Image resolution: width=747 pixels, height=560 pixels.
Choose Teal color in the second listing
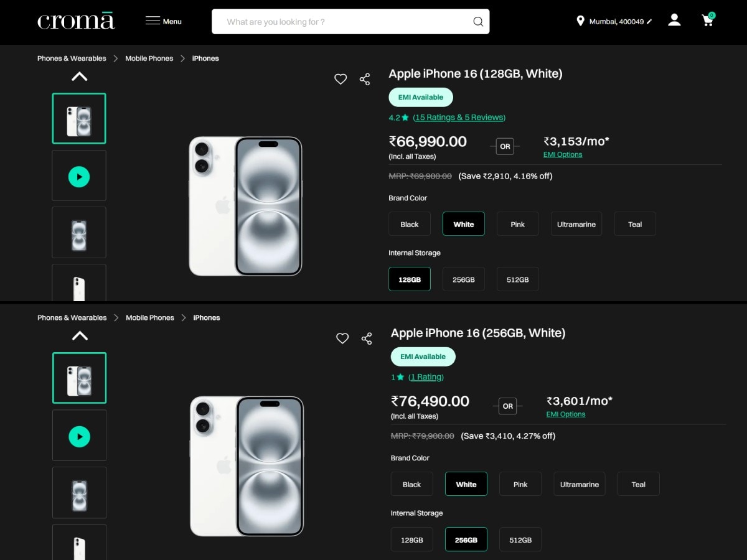[638, 484]
